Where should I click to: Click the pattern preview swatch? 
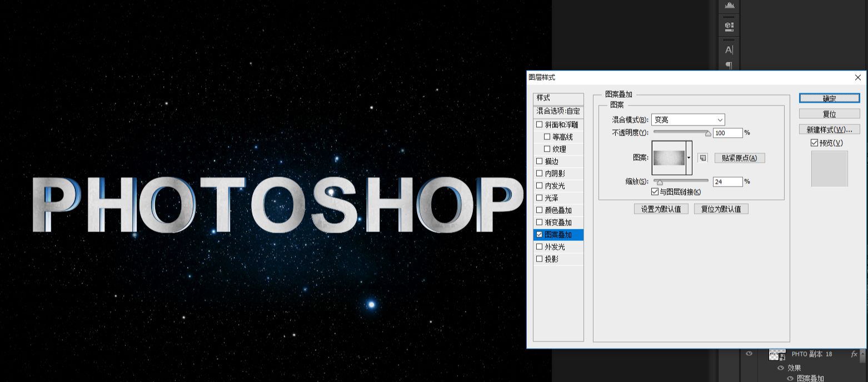pyautogui.click(x=669, y=158)
